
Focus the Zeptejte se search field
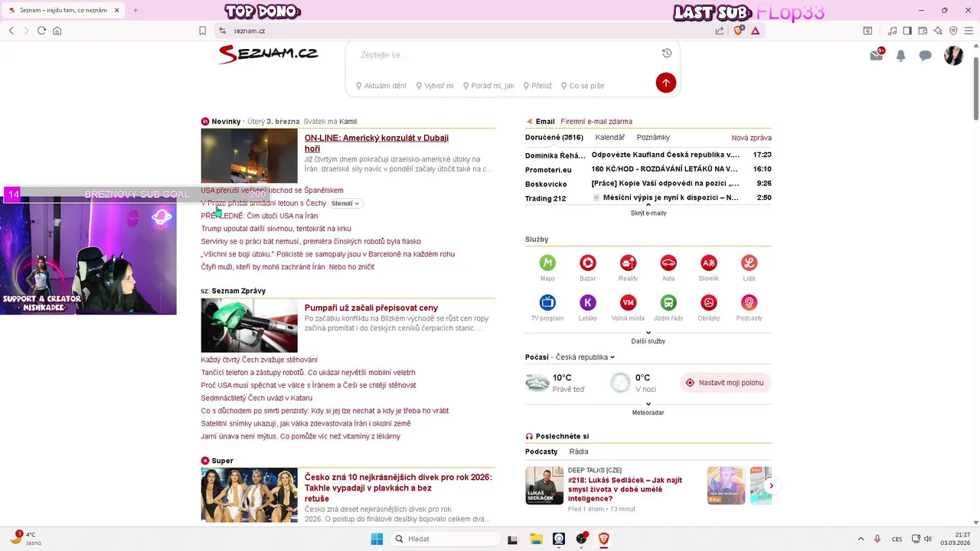click(505, 55)
